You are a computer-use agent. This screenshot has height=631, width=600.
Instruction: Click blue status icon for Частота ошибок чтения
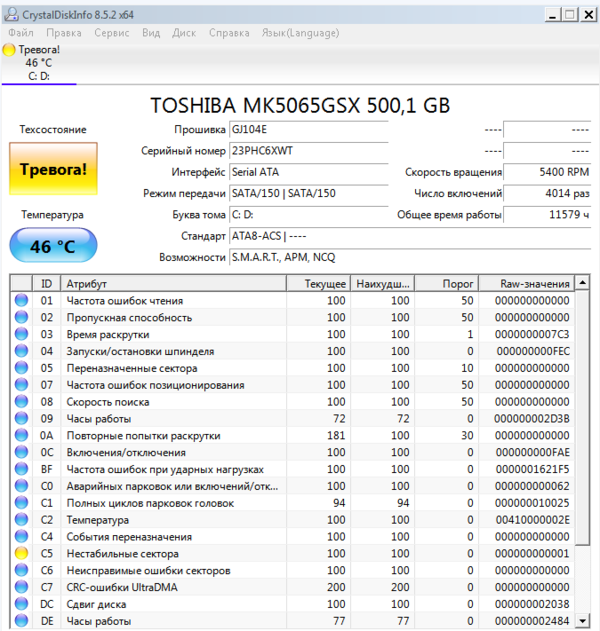point(21,300)
